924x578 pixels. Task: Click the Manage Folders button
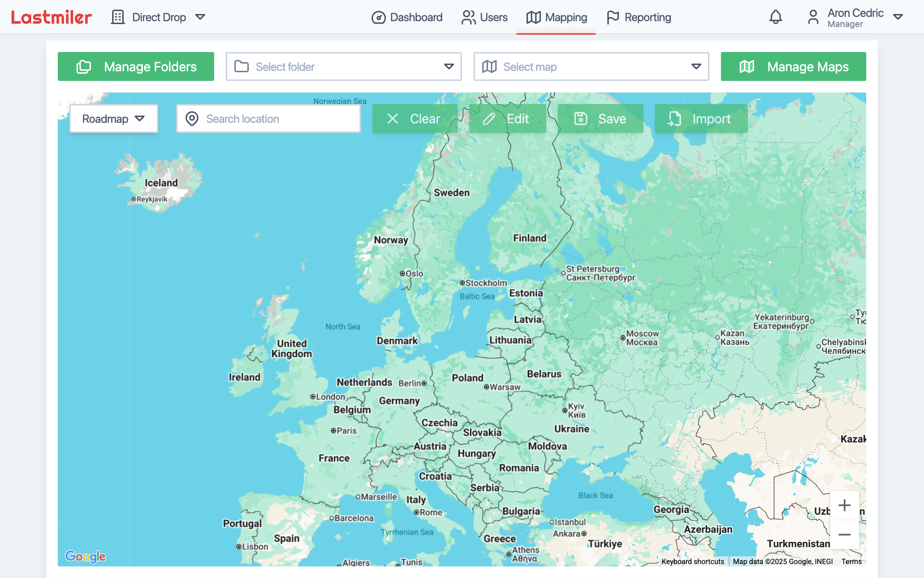point(136,66)
